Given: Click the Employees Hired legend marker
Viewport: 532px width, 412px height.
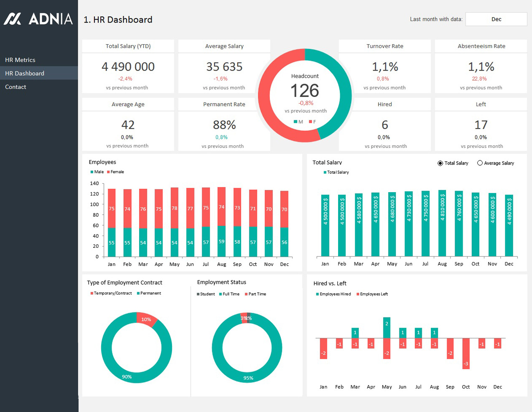Looking at the screenshot, I should (x=318, y=294).
